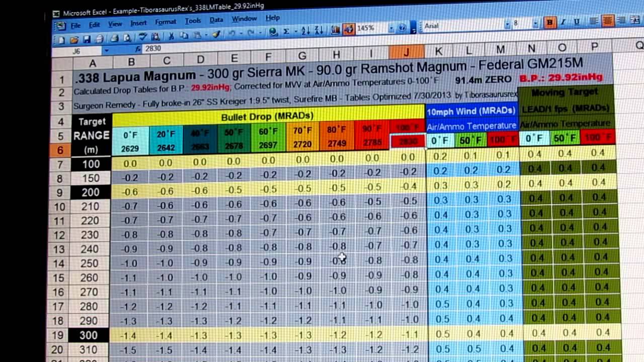
Task: Redo the last undone action
Action: click(251, 33)
